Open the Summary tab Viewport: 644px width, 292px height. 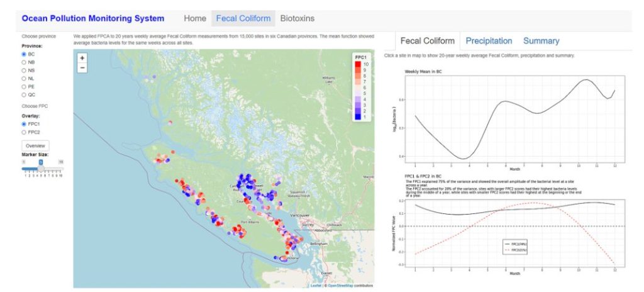(x=541, y=41)
